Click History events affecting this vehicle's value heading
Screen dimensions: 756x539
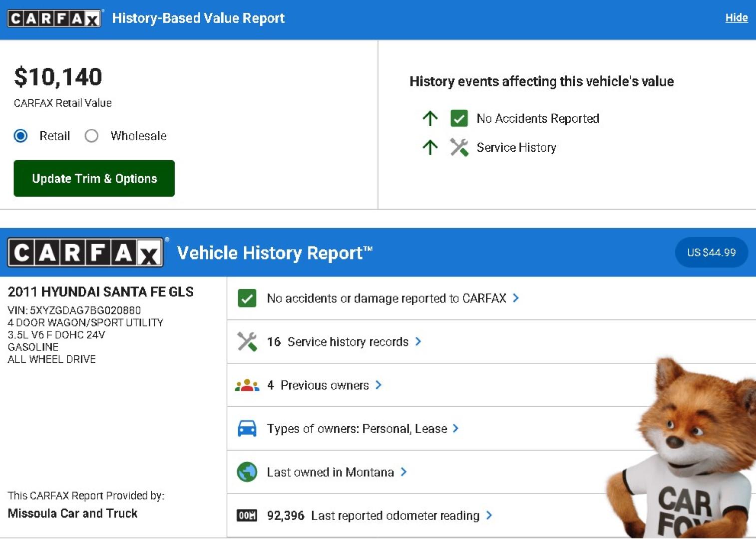pyautogui.click(x=542, y=81)
